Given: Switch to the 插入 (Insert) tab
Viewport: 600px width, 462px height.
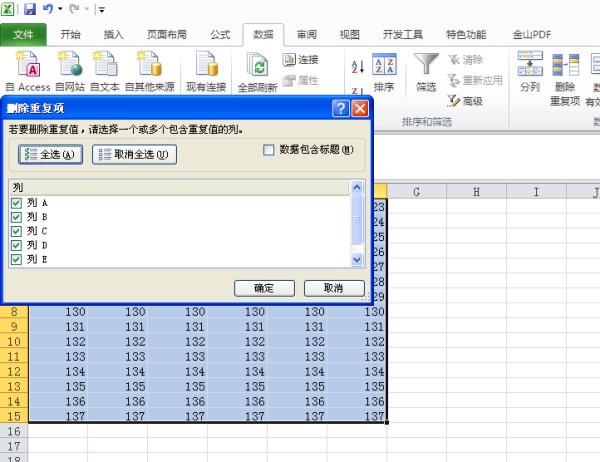Looking at the screenshot, I should pos(114,34).
